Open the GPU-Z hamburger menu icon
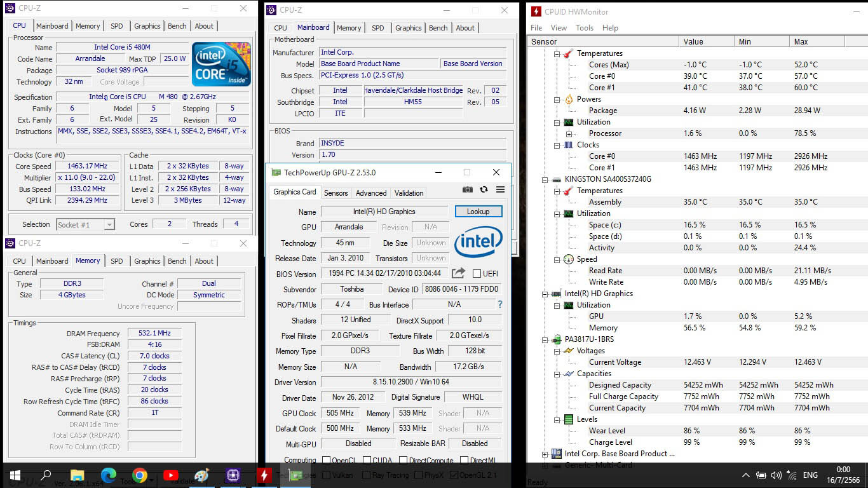Screen dimensions: 868x488 pos(500,190)
